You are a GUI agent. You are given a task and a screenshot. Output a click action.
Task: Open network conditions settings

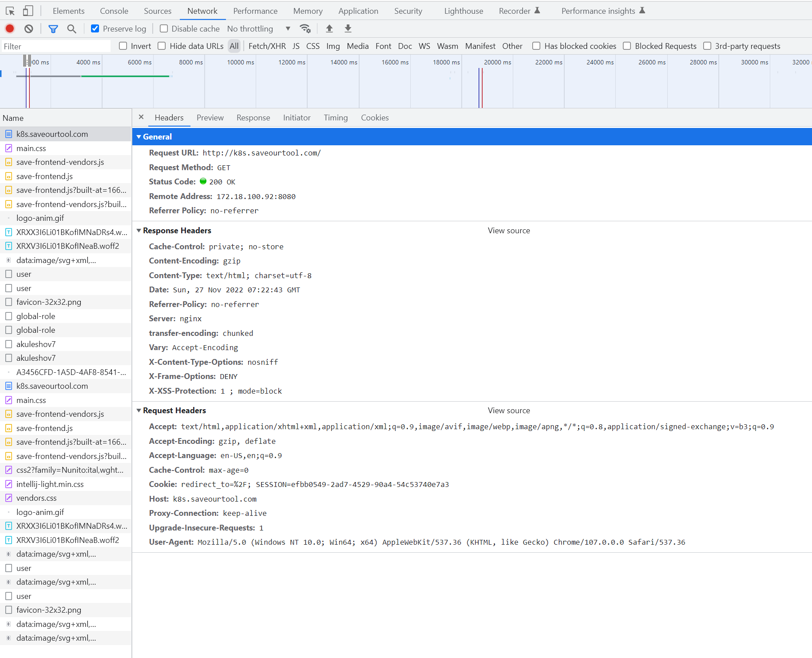pos(305,28)
